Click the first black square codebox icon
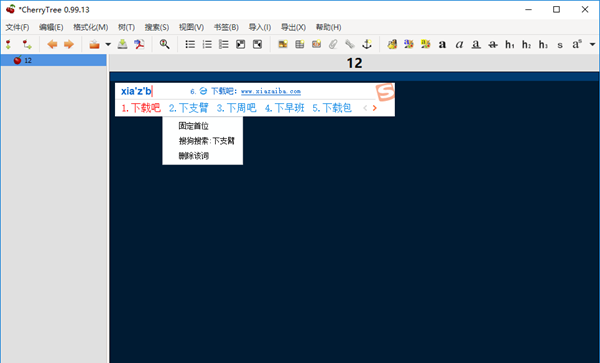Screen dimensions: 600x363 click(x=240, y=44)
